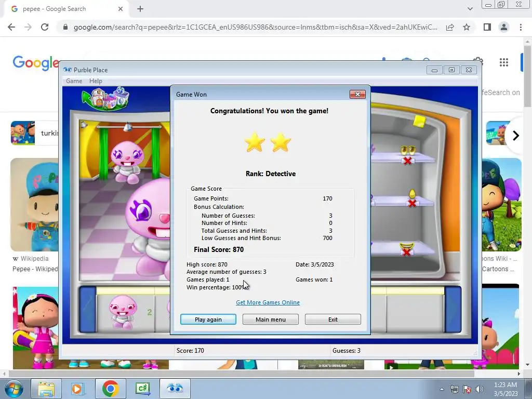532x399 pixels.
Task: Open the C# application in taskbar
Action: pyautogui.click(x=142, y=389)
